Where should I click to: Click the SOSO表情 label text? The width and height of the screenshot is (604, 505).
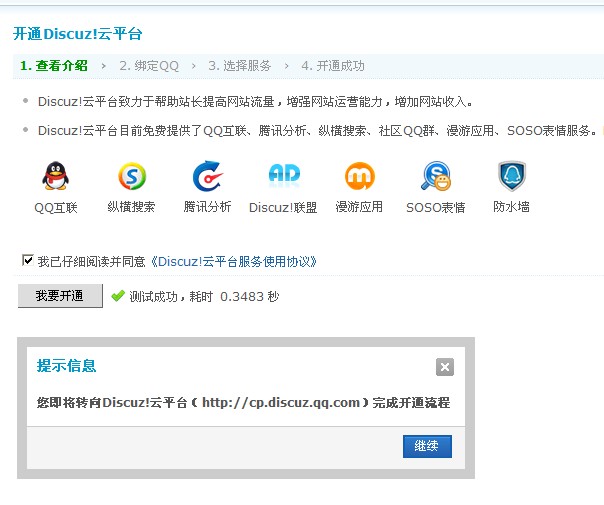point(436,208)
